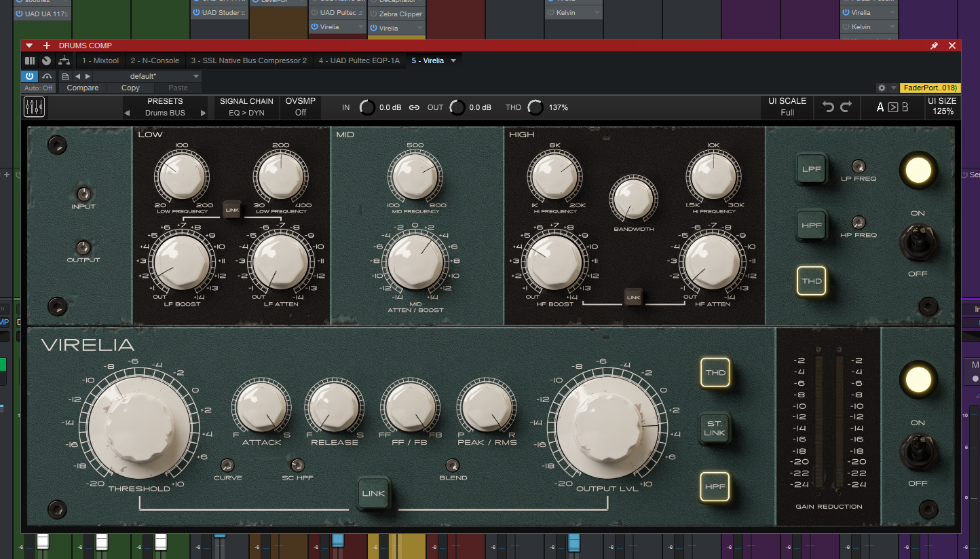The width and height of the screenshot is (980, 559).
Task: Open the gear settings icon near FaderPort
Action: [882, 88]
